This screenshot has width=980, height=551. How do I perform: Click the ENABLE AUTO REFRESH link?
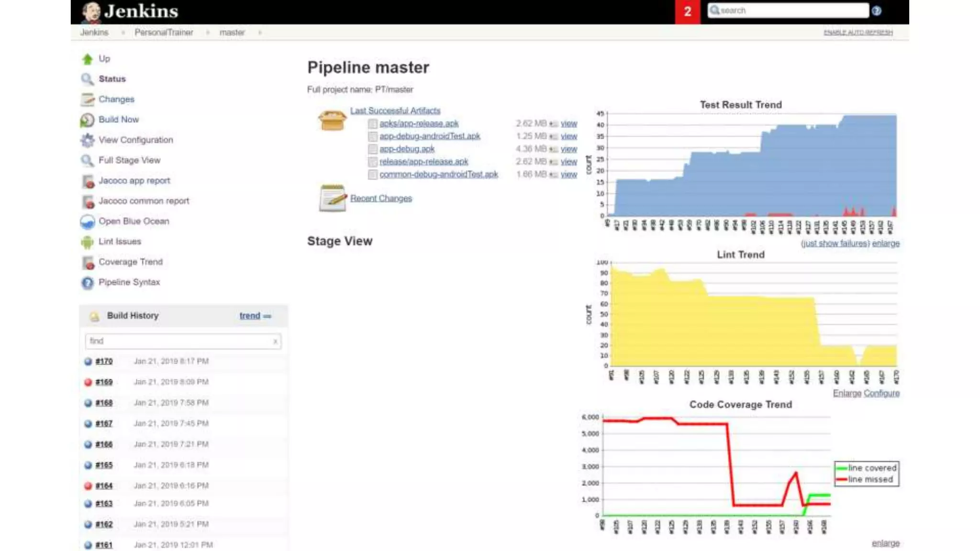857,33
